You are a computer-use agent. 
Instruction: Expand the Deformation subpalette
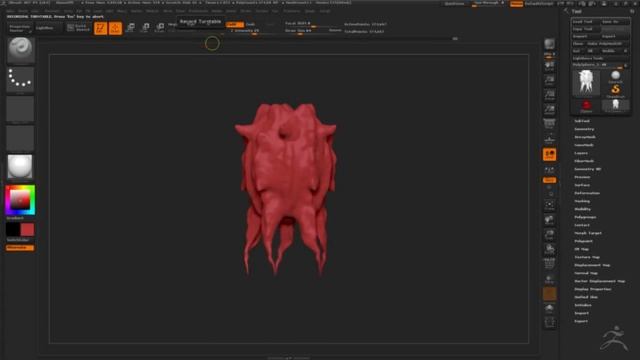pos(587,193)
